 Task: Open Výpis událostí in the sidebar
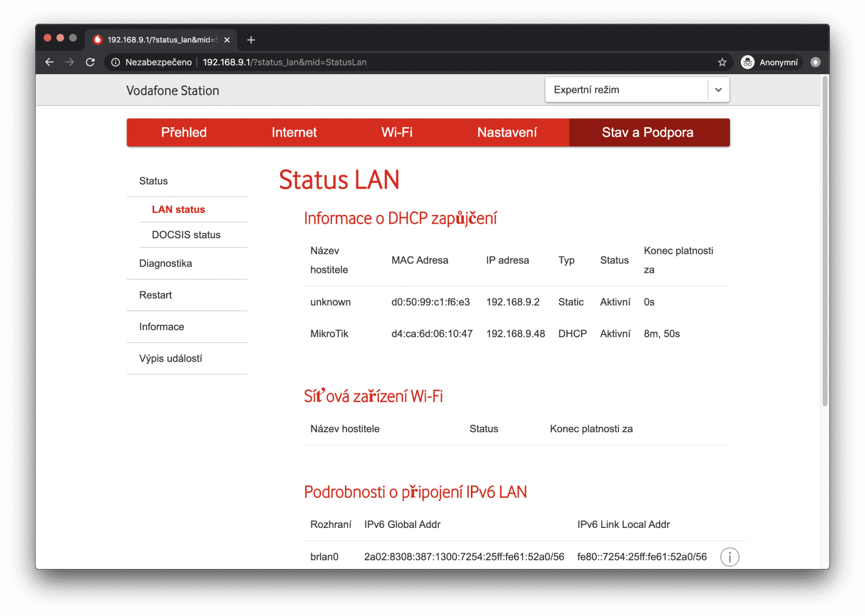[x=170, y=359]
